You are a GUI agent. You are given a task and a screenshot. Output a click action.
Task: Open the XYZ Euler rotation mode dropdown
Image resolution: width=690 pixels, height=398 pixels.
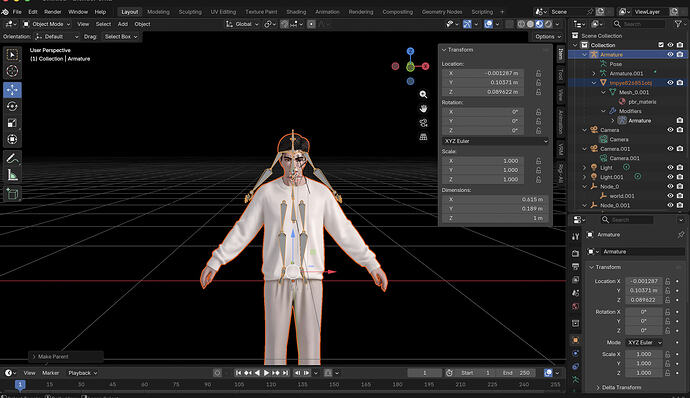pyautogui.click(x=495, y=141)
